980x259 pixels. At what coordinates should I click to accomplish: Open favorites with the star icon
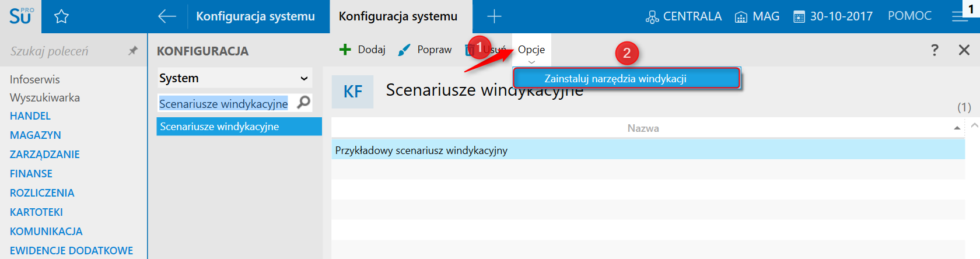point(61,16)
